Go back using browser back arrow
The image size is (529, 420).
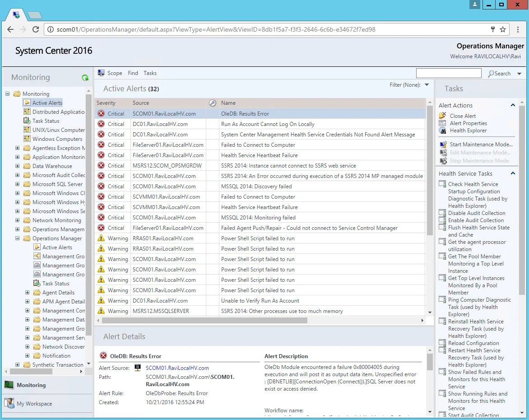pyautogui.click(x=10, y=29)
